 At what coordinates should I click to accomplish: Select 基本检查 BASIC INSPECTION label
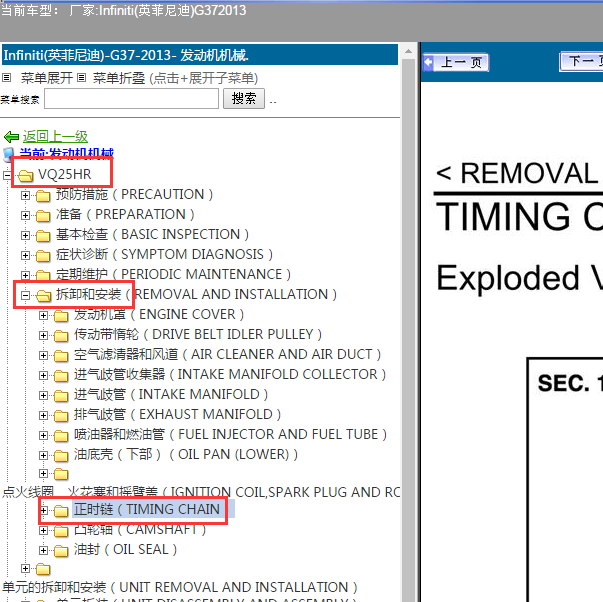(152, 234)
